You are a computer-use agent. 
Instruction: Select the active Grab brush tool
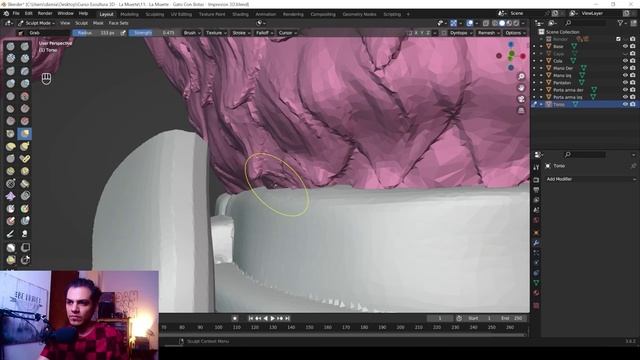(25, 133)
